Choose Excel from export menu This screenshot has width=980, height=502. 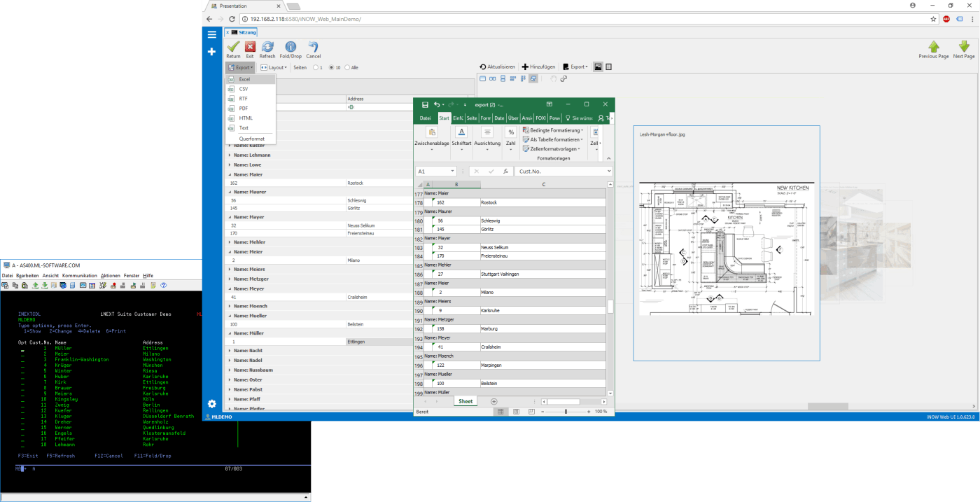[250, 79]
